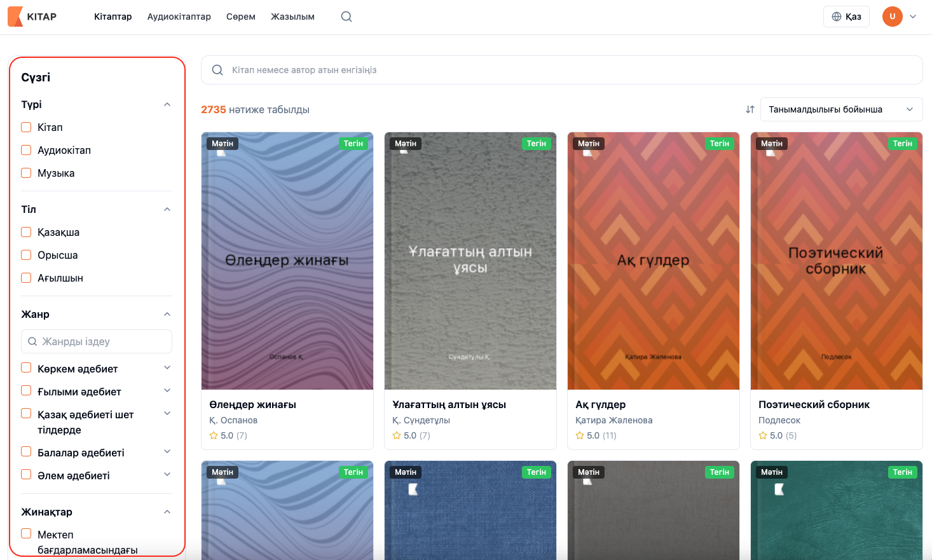This screenshot has height=560, width=932.
Task: Tick the Мектеп бағдарламасындағы collection checkbox
Action: 26,533
